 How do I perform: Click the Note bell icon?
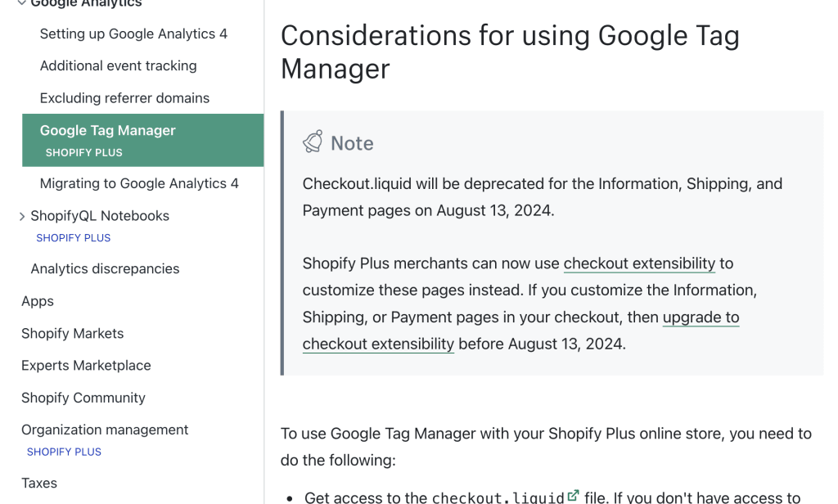313,142
